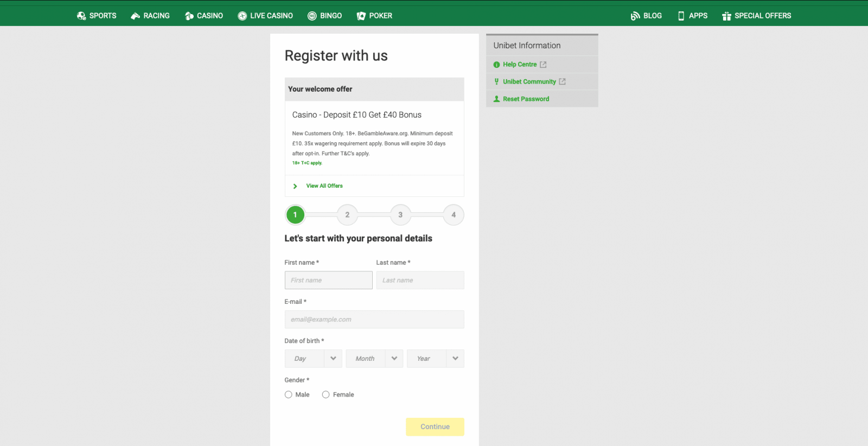Click the Blog feed icon

point(635,16)
